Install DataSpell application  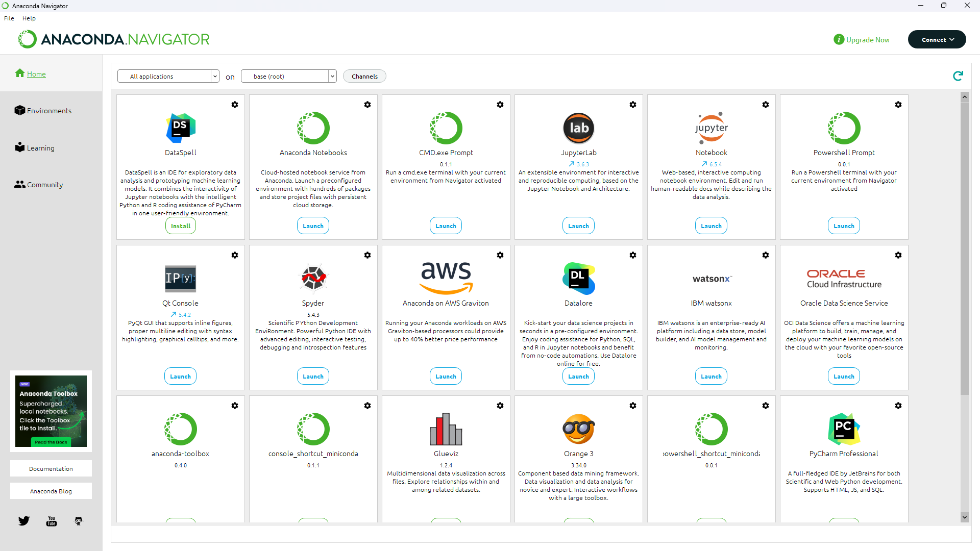(180, 226)
